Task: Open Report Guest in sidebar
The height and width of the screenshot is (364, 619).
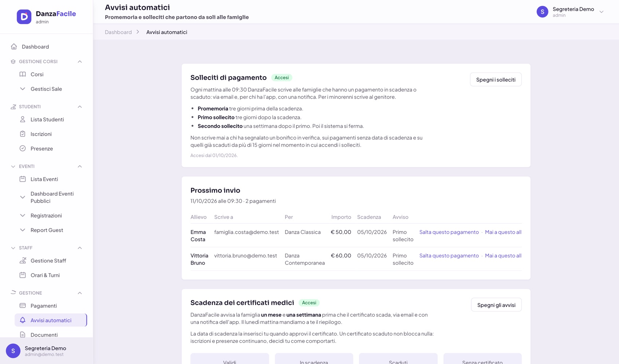Action: 51,230
